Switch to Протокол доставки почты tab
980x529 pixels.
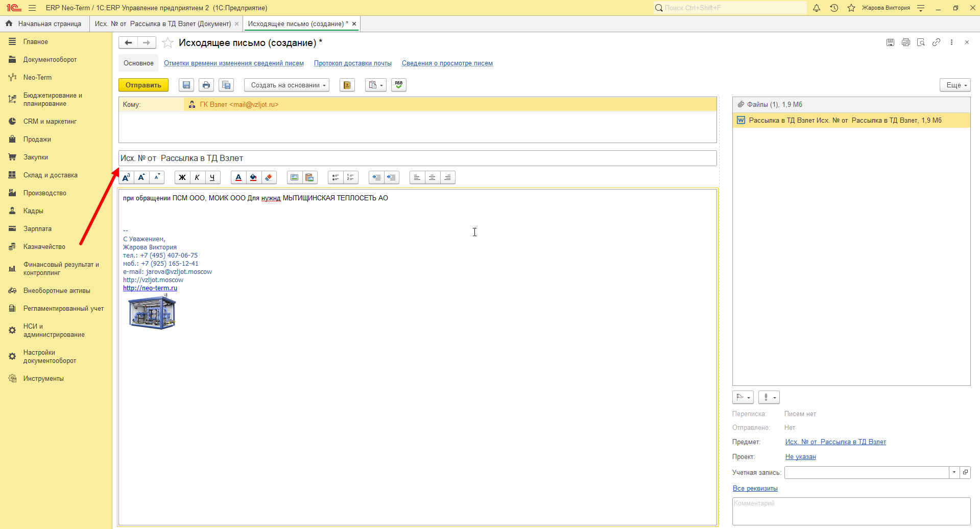coord(352,63)
